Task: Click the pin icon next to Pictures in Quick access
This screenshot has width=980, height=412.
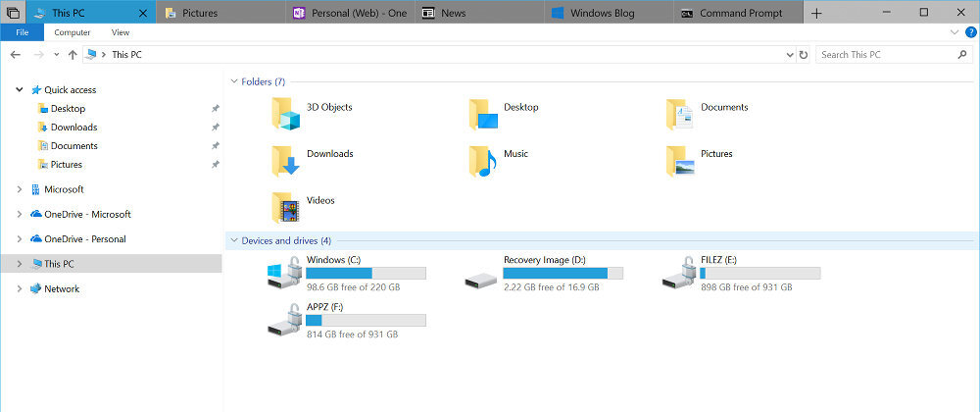Action: (215, 165)
